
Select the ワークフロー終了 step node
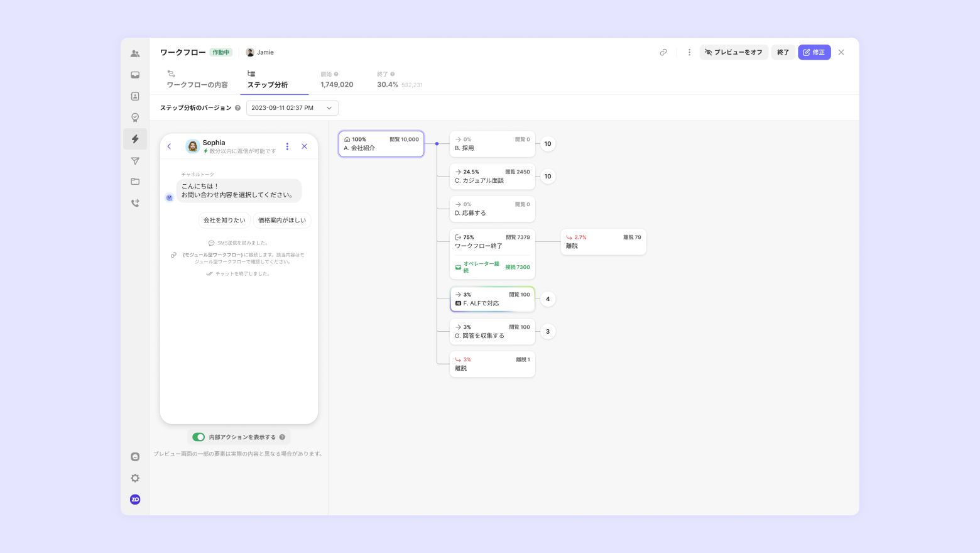(x=493, y=254)
